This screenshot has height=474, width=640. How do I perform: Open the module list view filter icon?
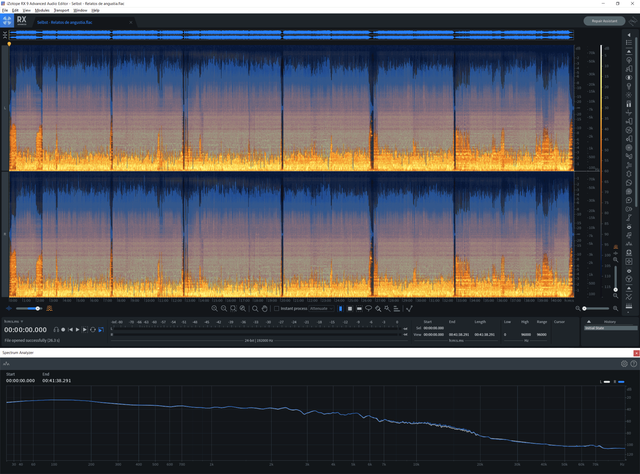click(629, 42)
